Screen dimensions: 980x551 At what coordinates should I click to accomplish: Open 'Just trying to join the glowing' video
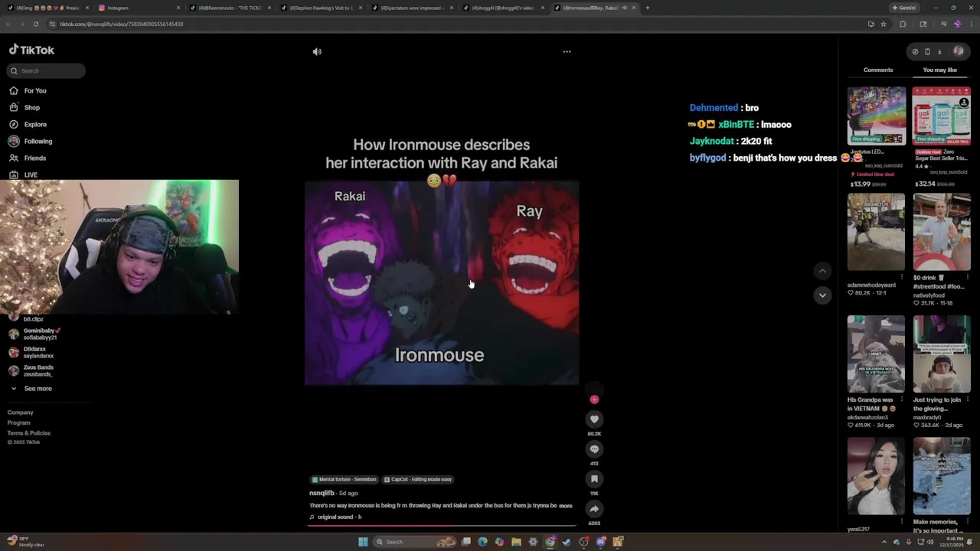[941, 354]
